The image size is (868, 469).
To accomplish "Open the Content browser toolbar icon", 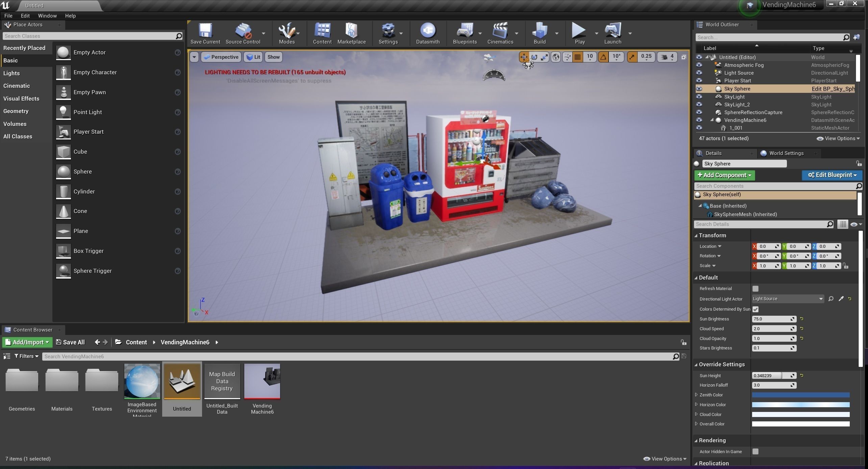I will click(x=322, y=33).
